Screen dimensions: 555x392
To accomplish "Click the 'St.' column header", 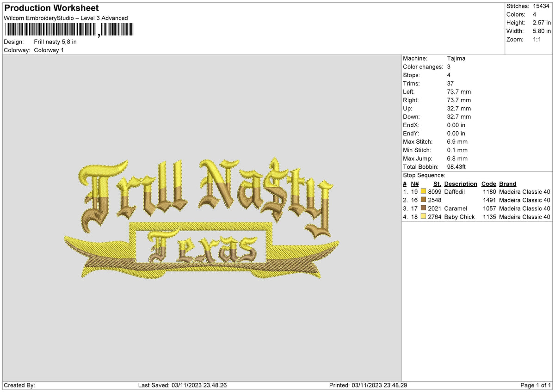I will pos(437,184).
